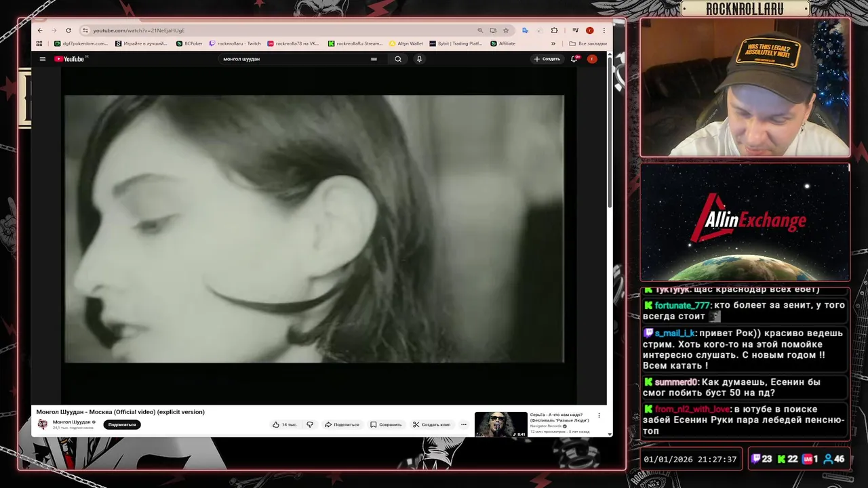Screen dimensions: 868x488
Task: Reload the YouTube page
Action: pyautogui.click(x=68, y=30)
